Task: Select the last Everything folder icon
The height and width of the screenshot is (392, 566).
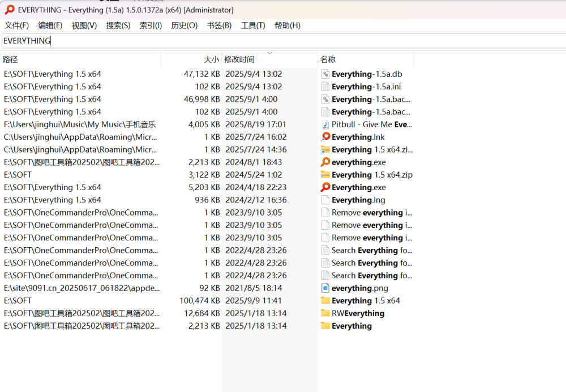Action: [x=325, y=326]
